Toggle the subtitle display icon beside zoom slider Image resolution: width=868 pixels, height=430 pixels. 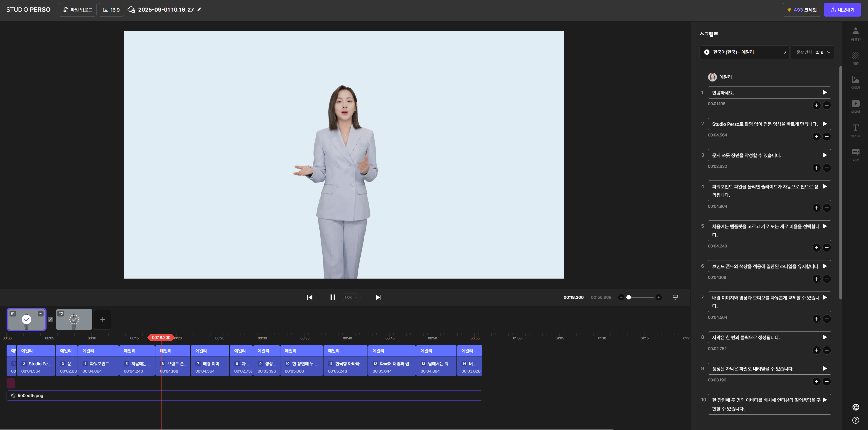(x=675, y=297)
